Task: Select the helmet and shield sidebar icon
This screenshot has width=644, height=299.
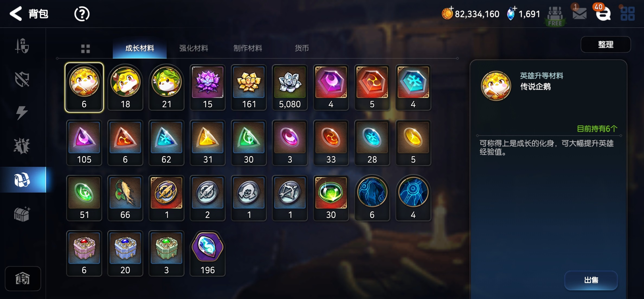Action: [22, 46]
